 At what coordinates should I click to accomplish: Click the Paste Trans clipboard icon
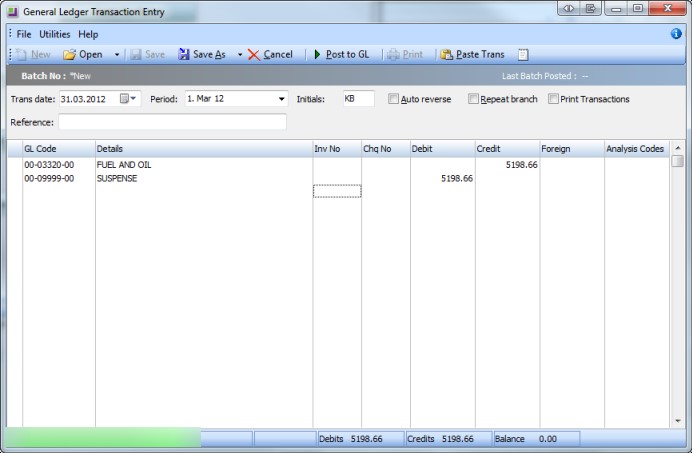[447, 54]
